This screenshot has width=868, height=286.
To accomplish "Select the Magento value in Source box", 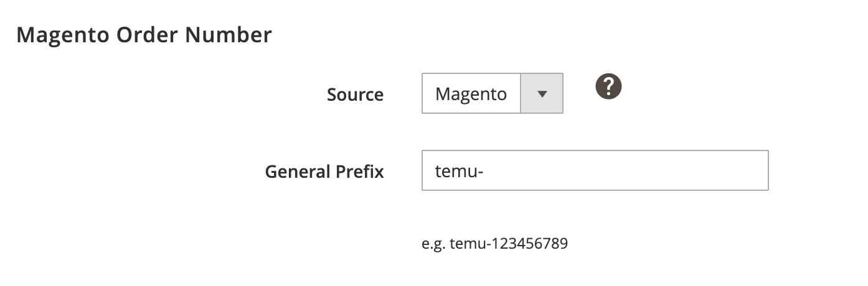I will tap(471, 94).
